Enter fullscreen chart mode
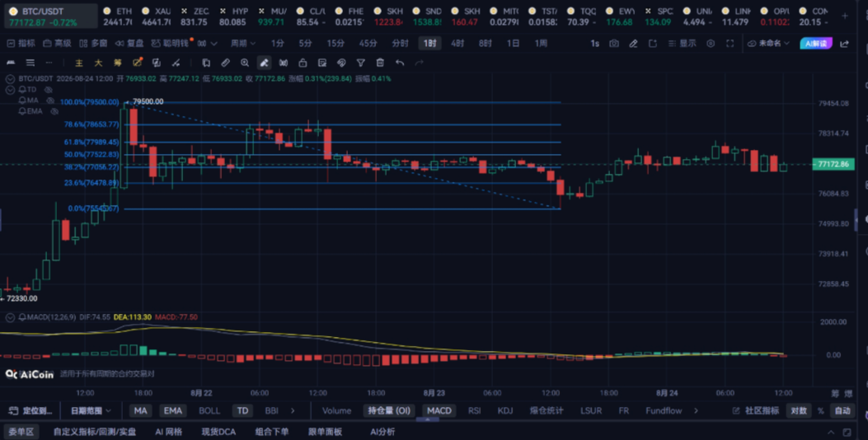This screenshot has height=440, width=868. [730, 43]
